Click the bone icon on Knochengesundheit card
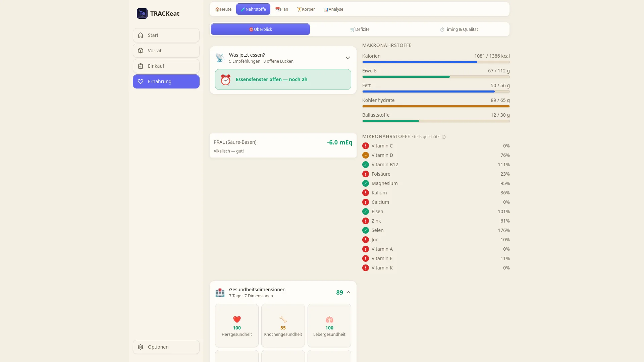 (283, 319)
